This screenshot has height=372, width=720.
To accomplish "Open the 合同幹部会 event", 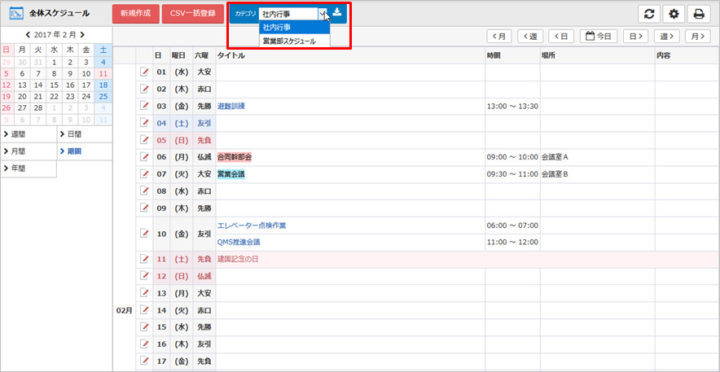I will click(x=234, y=157).
